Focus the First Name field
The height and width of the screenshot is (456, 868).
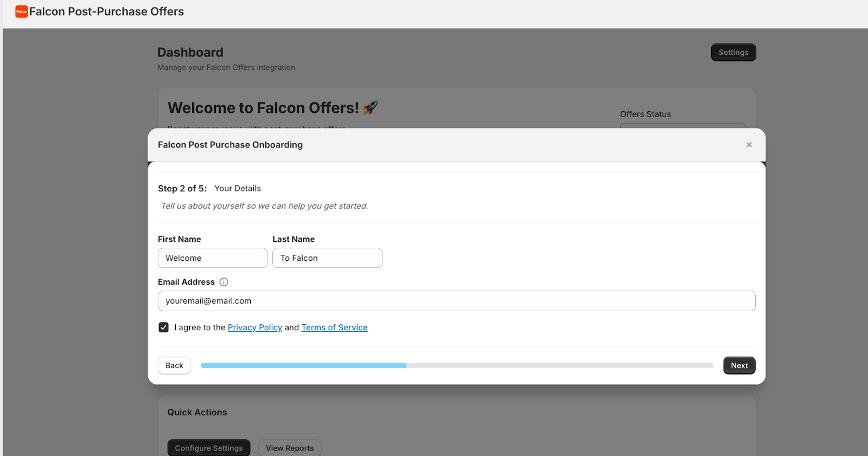pos(212,258)
